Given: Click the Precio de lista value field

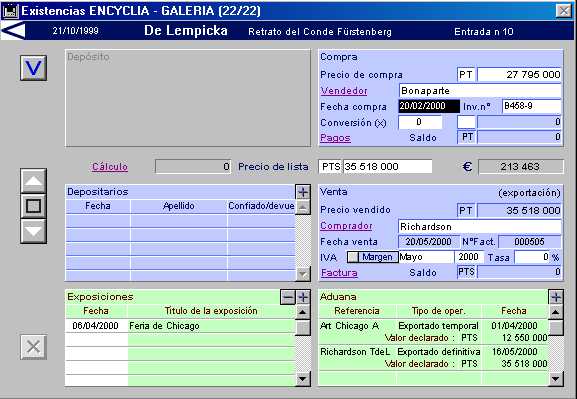Looking at the screenshot, I should pos(387,166).
